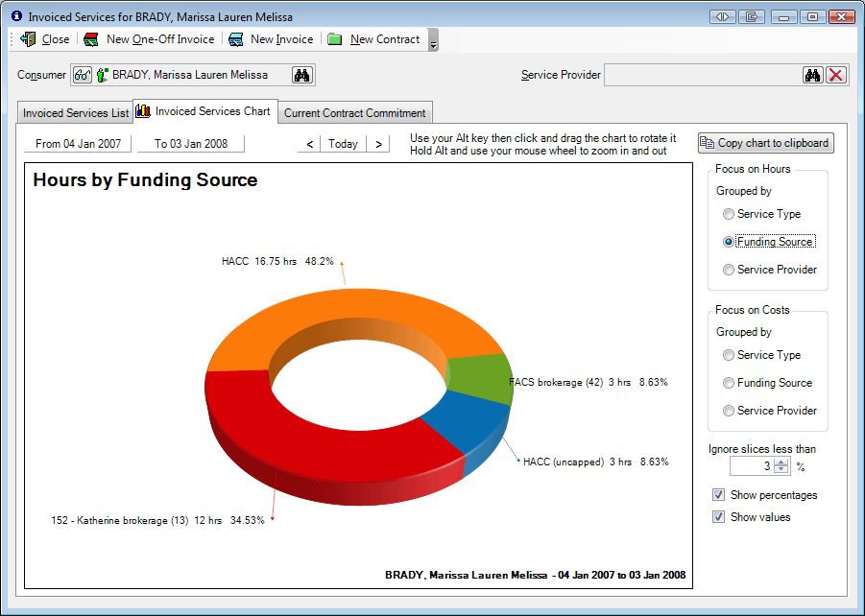Search consumer with binoculars icon

(x=301, y=75)
